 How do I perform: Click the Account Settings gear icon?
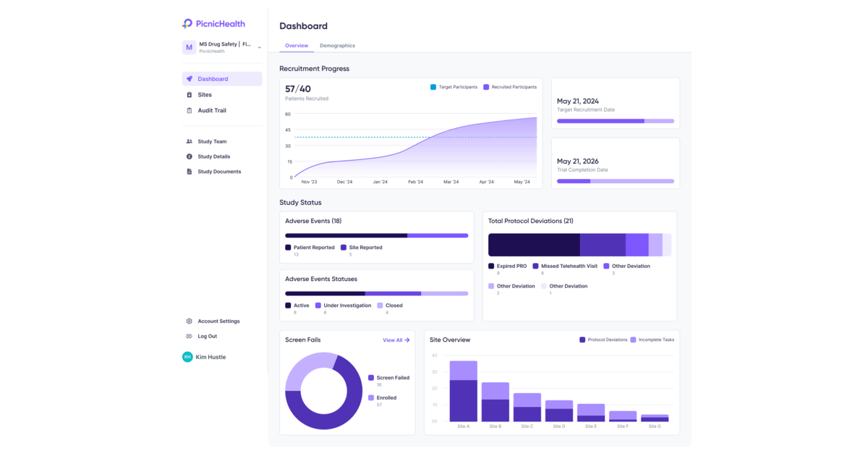pos(190,321)
